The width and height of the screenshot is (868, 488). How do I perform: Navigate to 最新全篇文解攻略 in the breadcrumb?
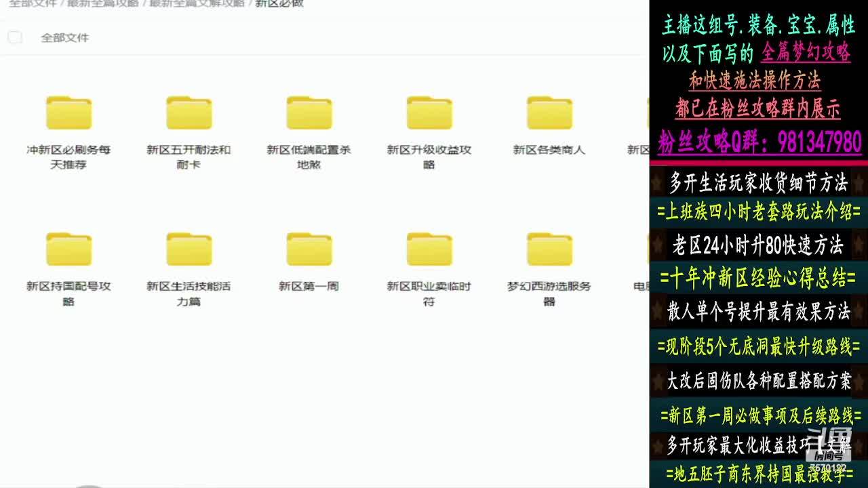pyautogui.click(x=197, y=3)
